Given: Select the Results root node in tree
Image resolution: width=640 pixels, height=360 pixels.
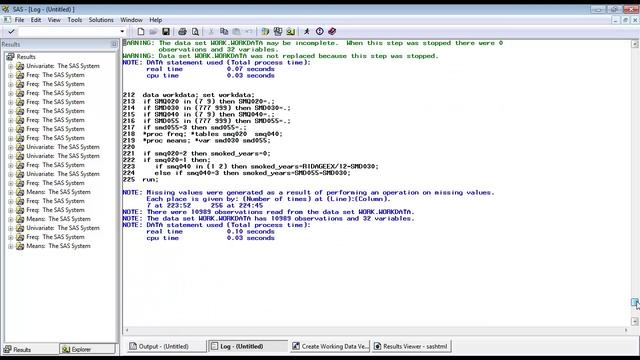Looking at the screenshot, I should pyautogui.click(x=26, y=57).
